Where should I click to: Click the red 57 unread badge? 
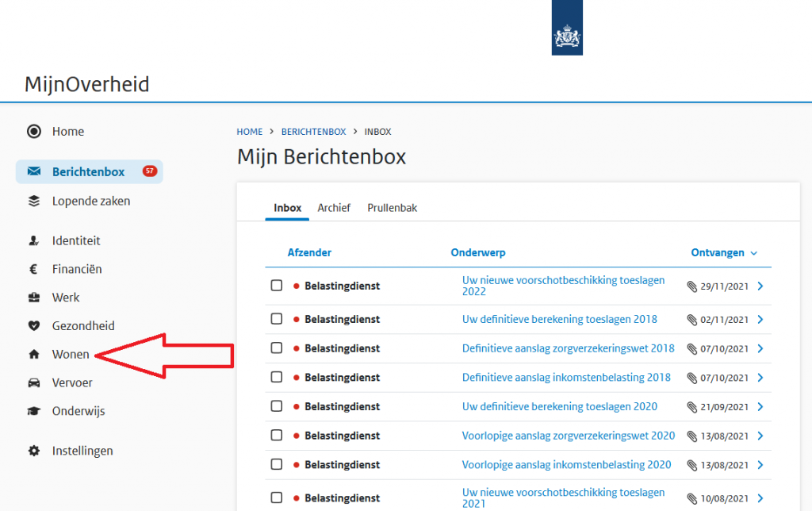pos(150,171)
